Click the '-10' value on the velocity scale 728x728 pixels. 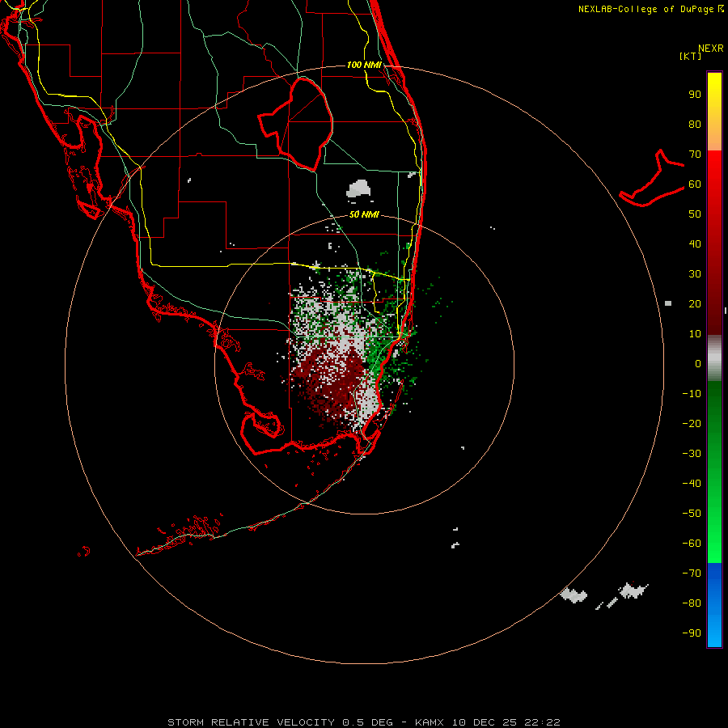click(x=692, y=394)
